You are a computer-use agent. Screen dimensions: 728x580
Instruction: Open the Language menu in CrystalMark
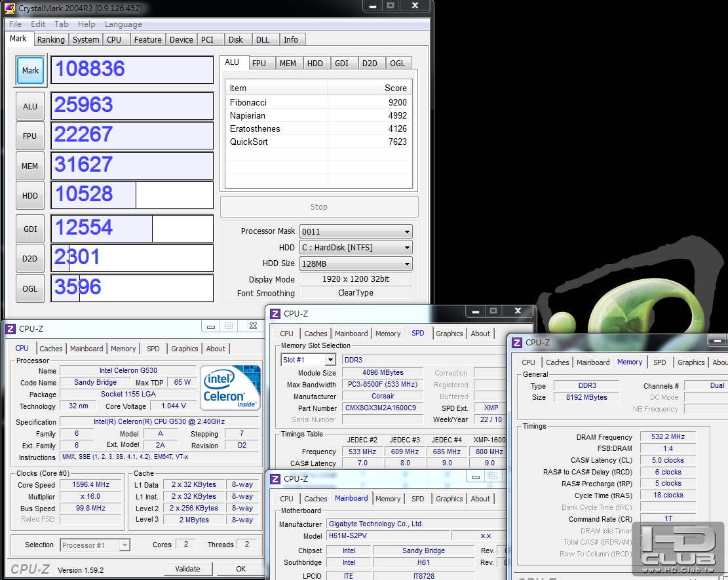coord(123,24)
